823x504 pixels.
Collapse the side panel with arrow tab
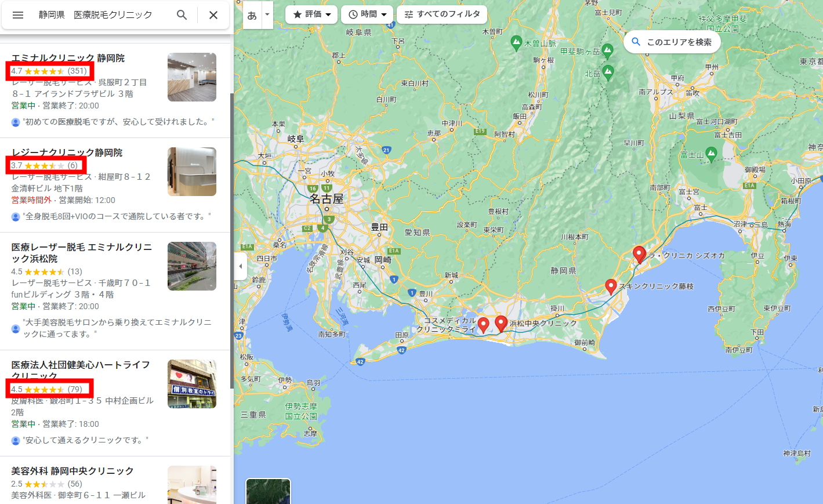pos(241,266)
